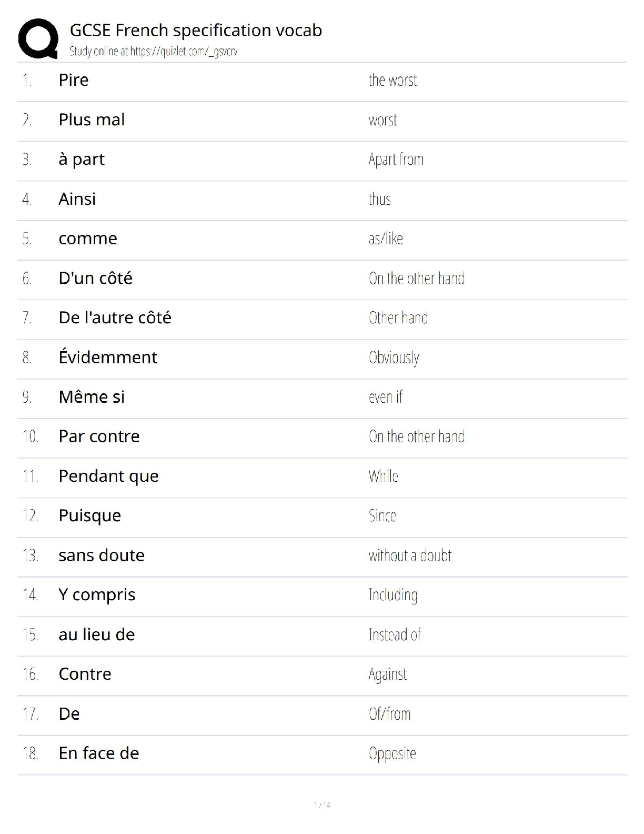Click the GCSE French specification vocab title
Image resolution: width=644 pixels, height=834 pixels.
pos(196,30)
